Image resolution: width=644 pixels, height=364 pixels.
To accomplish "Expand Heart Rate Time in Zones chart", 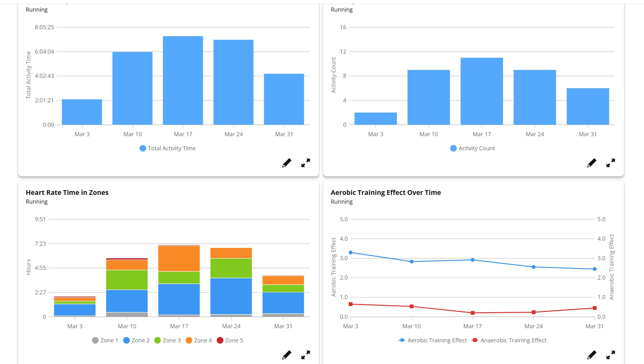I will [x=305, y=355].
